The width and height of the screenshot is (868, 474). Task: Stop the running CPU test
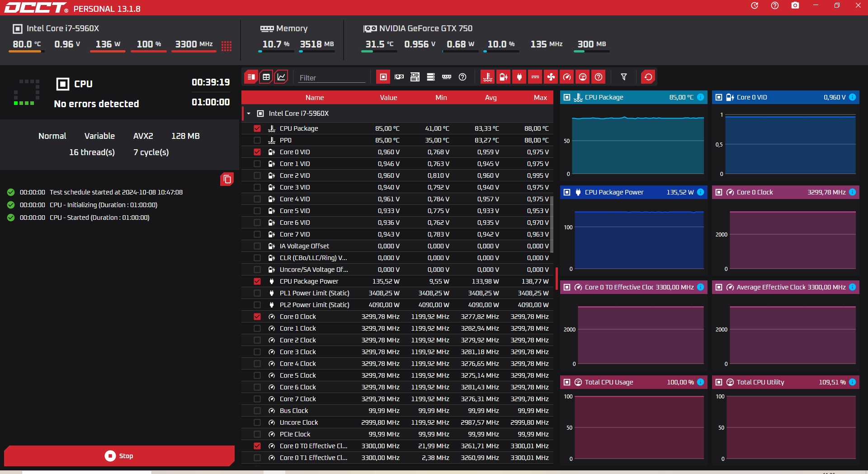click(x=119, y=456)
